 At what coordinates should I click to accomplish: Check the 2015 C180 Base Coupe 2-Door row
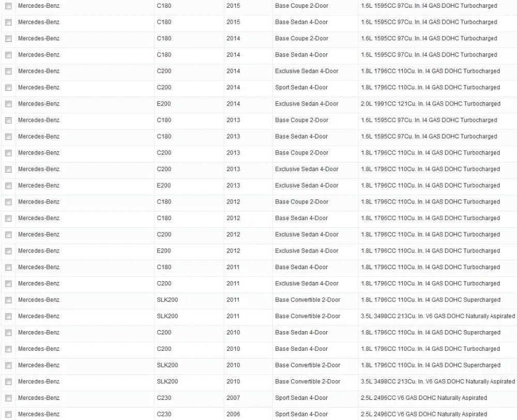[x=9, y=6]
